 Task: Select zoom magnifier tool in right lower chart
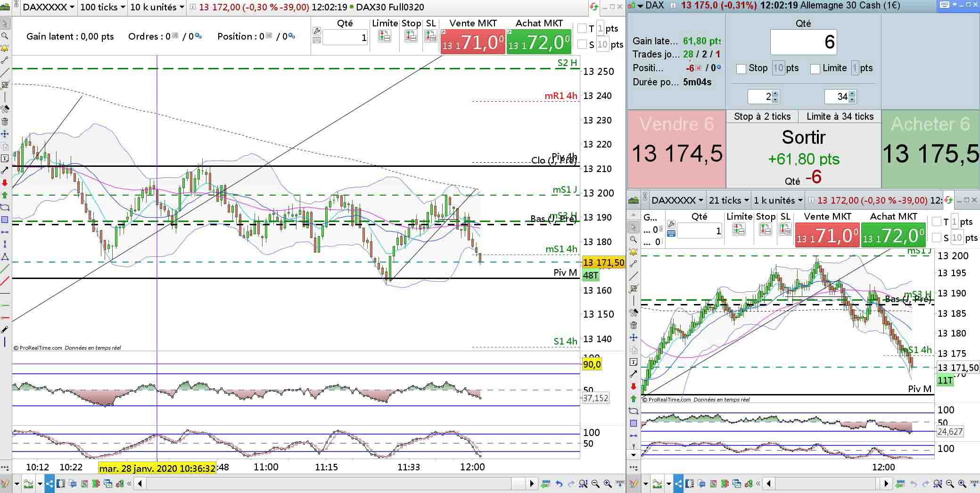[634, 239]
